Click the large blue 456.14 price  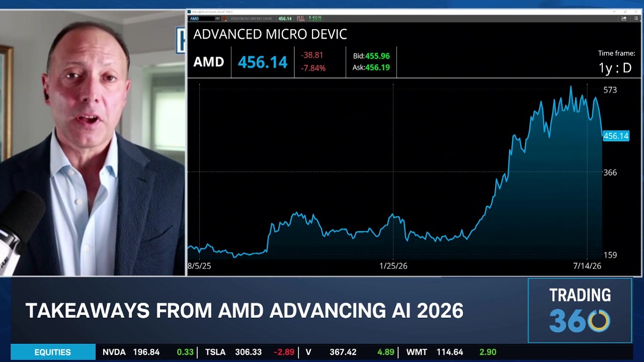click(x=262, y=62)
